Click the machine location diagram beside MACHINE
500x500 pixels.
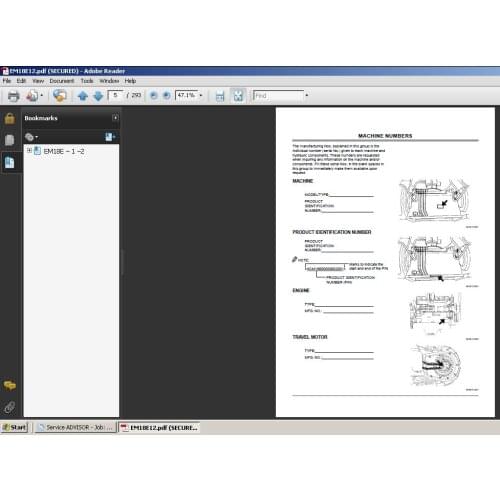pos(435,200)
